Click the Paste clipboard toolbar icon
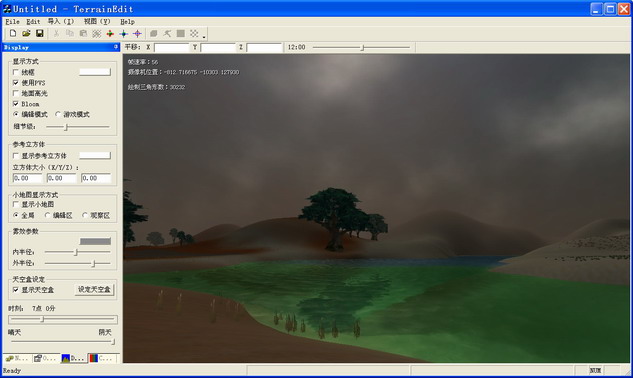 click(83, 34)
